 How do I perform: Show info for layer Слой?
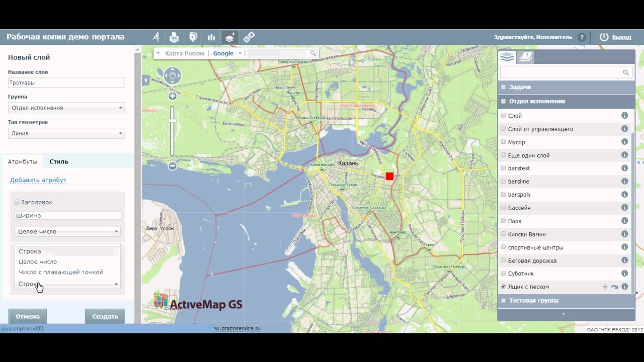point(624,115)
